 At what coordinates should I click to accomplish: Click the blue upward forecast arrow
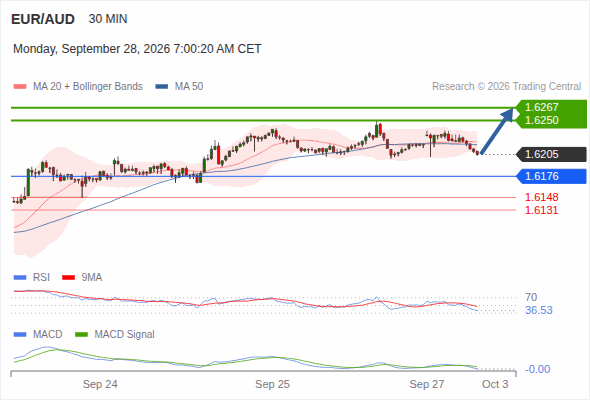pos(497,131)
